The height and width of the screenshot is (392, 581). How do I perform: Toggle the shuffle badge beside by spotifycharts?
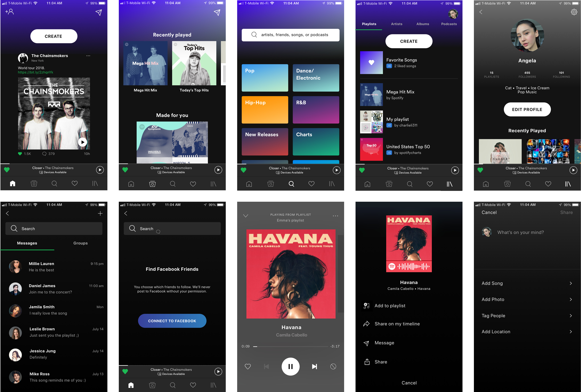pos(389,153)
